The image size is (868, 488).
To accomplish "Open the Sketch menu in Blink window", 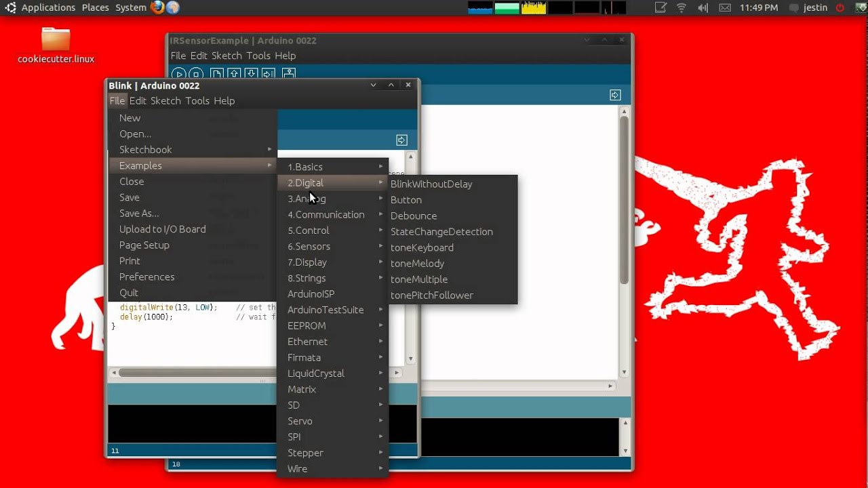I will pos(165,101).
